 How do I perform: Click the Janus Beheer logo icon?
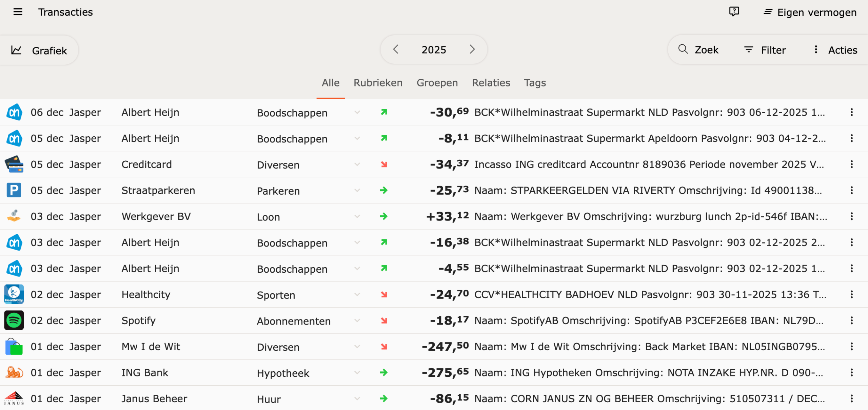(14, 398)
